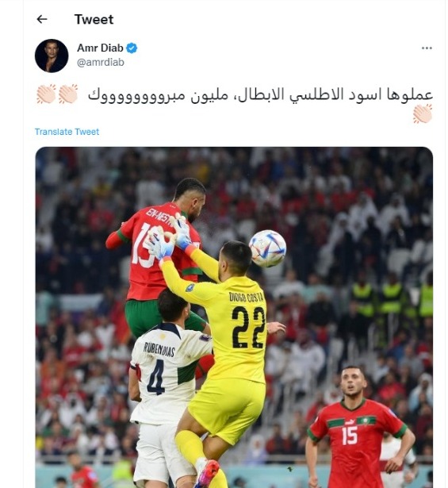448x488 pixels.
Task: Click the clapping emoji on the second text line
Action: tap(423, 113)
